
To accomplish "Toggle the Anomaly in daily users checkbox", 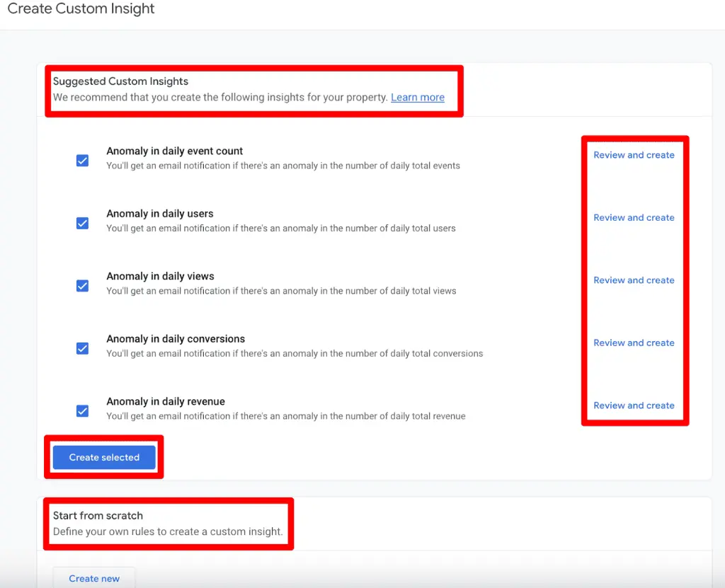I will pos(82,223).
